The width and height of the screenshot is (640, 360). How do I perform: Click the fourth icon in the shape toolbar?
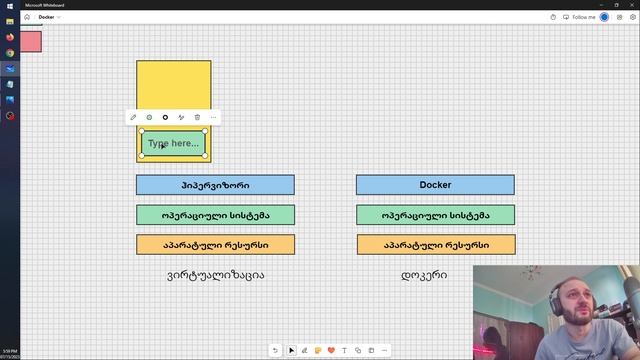point(181,118)
